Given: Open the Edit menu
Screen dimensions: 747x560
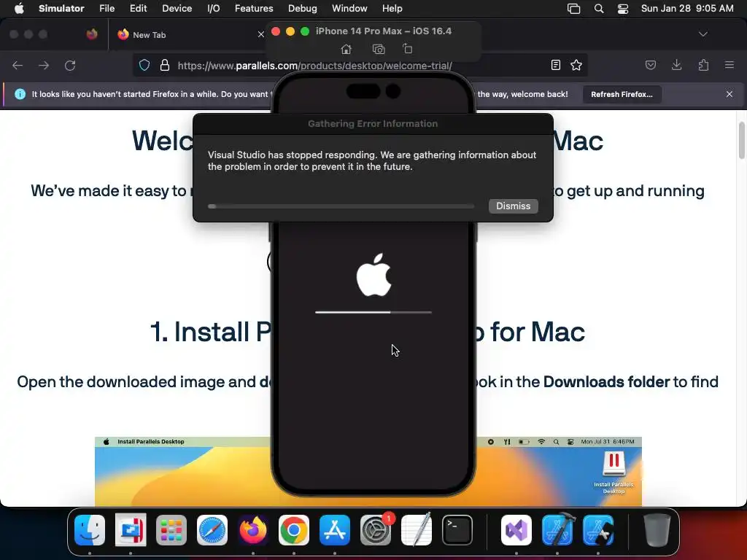Looking at the screenshot, I should coord(138,9).
